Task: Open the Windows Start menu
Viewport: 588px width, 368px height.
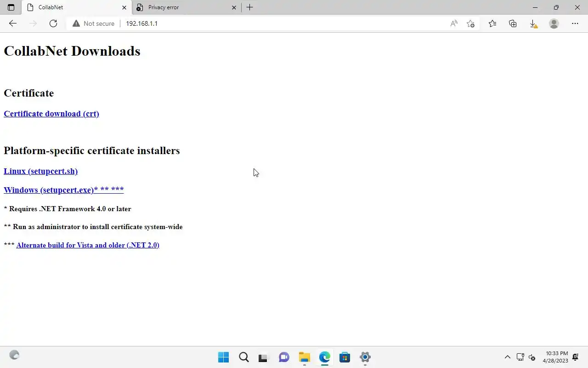Action: (x=223, y=357)
